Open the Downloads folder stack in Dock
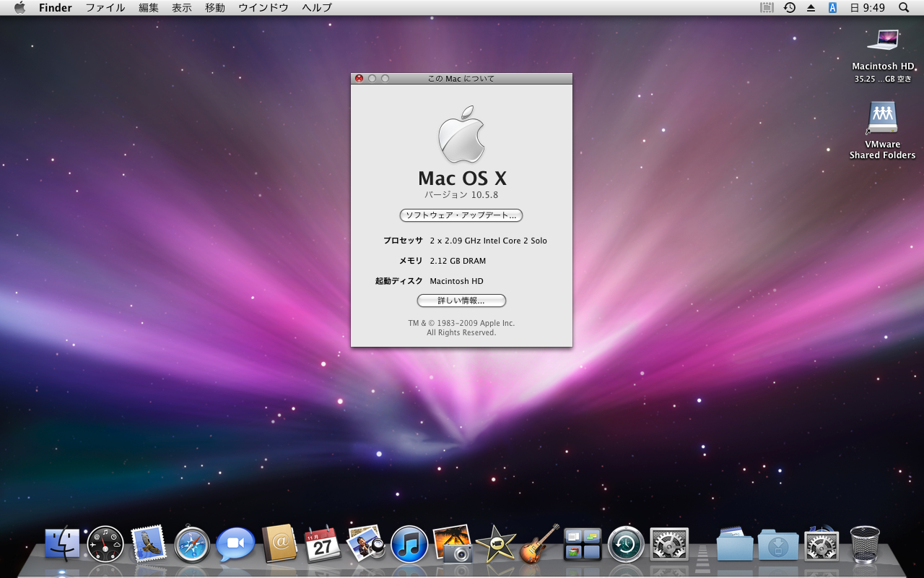Screen dimensions: 924x578 [x=778, y=545]
